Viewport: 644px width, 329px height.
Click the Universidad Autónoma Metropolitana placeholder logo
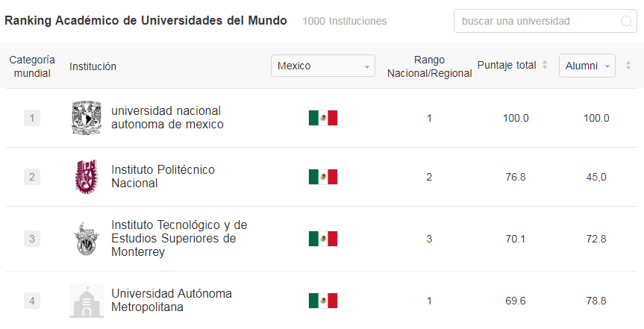point(87,301)
